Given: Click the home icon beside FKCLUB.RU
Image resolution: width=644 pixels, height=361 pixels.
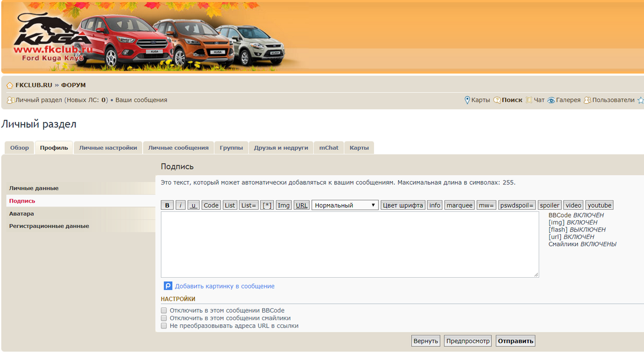Looking at the screenshot, I should coord(10,85).
